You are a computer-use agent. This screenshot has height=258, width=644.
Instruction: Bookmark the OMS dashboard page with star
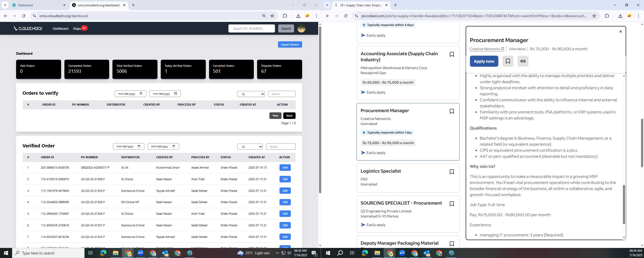click(x=272, y=16)
